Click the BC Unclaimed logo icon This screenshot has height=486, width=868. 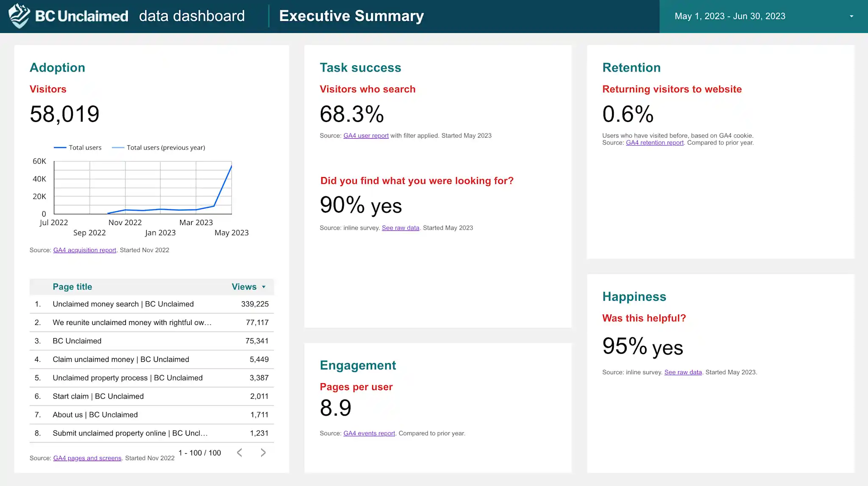coord(19,16)
